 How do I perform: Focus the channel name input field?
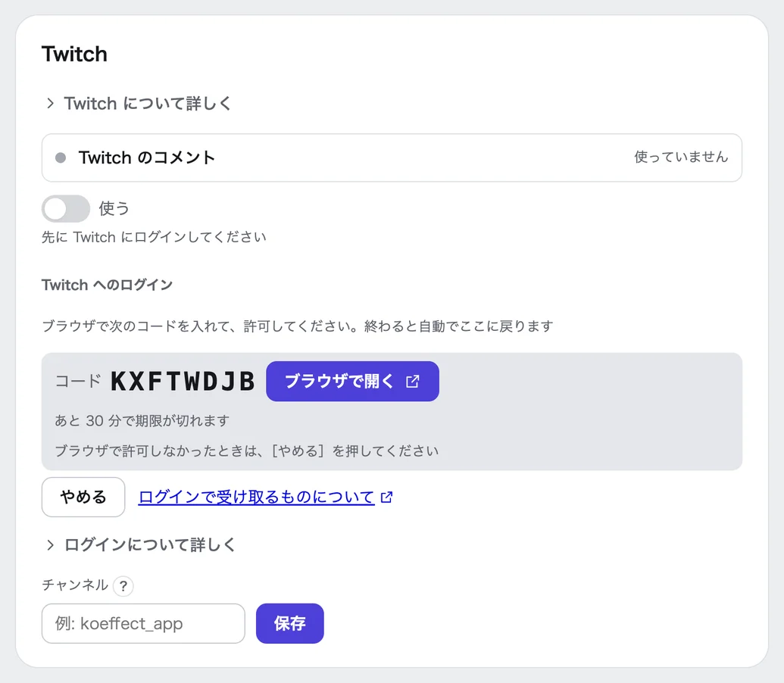click(x=143, y=623)
